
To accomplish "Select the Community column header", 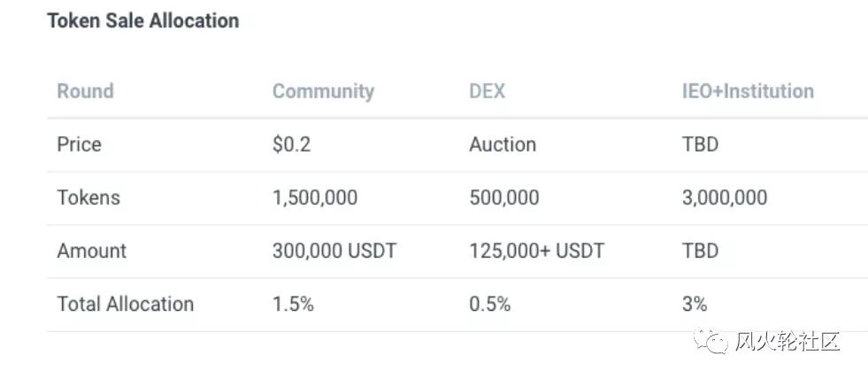I will [x=323, y=91].
